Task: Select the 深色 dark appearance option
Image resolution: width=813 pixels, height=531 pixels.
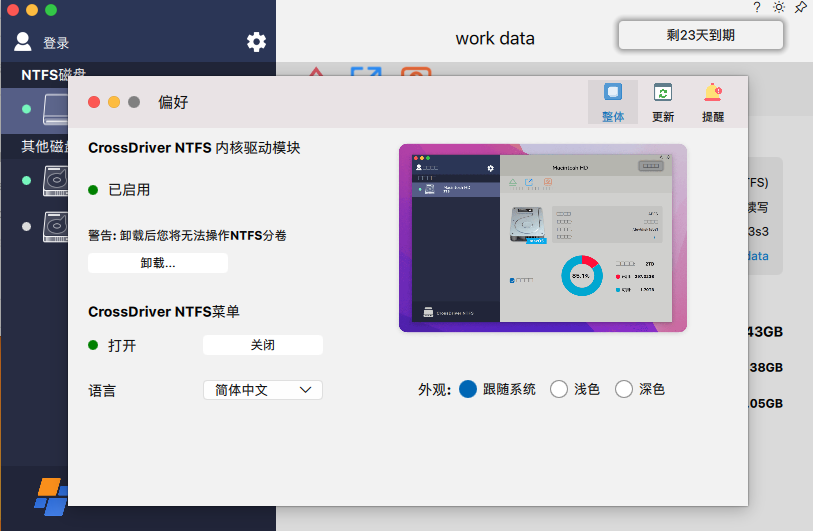Action: click(x=624, y=389)
